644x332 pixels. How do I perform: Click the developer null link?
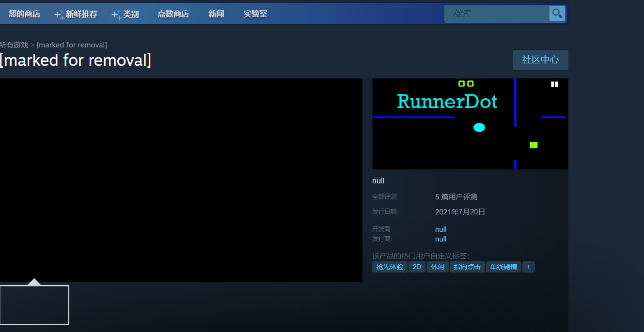(x=440, y=229)
